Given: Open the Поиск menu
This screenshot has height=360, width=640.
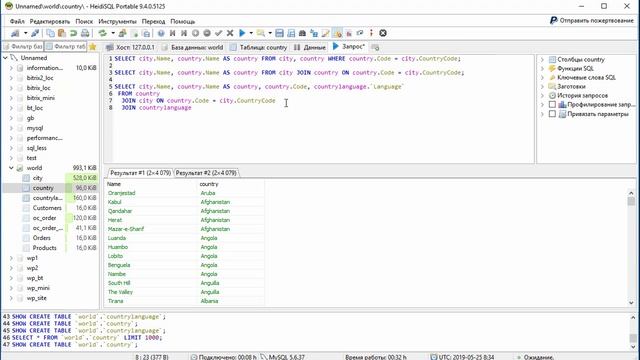Looking at the screenshot, I should pyautogui.click(x=84, y=21).
